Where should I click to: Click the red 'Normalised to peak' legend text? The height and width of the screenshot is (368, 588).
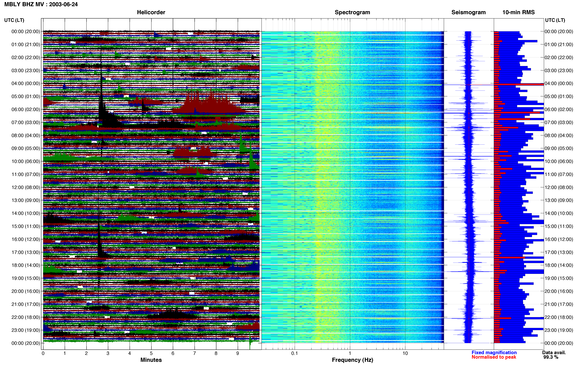[x=494, y=357]
